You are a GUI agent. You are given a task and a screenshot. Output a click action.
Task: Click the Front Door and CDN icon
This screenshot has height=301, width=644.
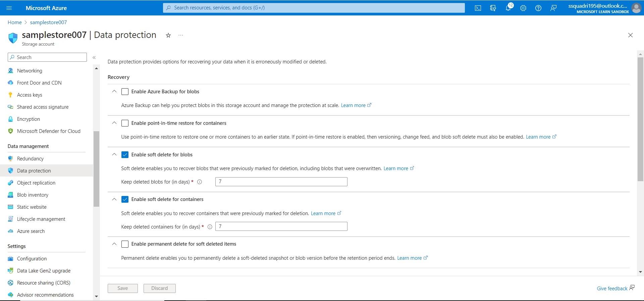pyautogui.click(x=10, y=83)
